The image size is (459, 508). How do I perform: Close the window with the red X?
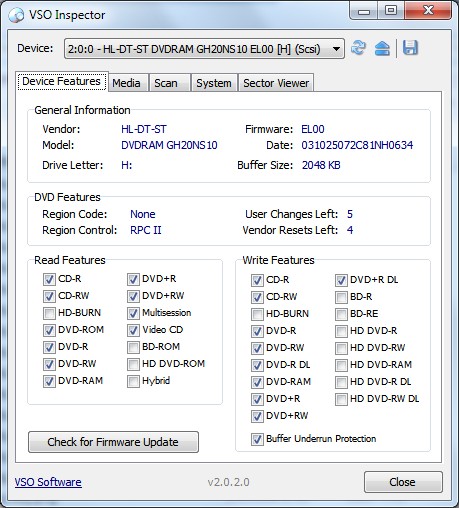pyautogui.click(x=428, y=11)
